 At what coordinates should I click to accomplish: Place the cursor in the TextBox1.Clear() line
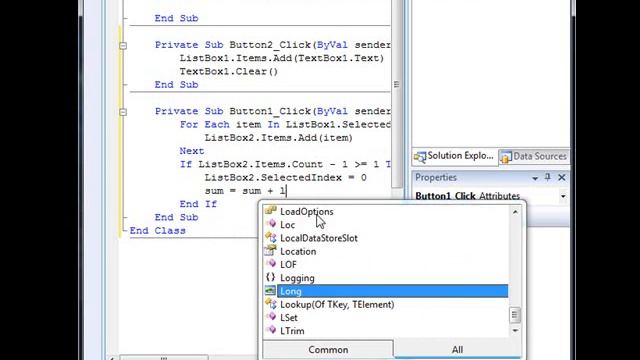point(229,71)
